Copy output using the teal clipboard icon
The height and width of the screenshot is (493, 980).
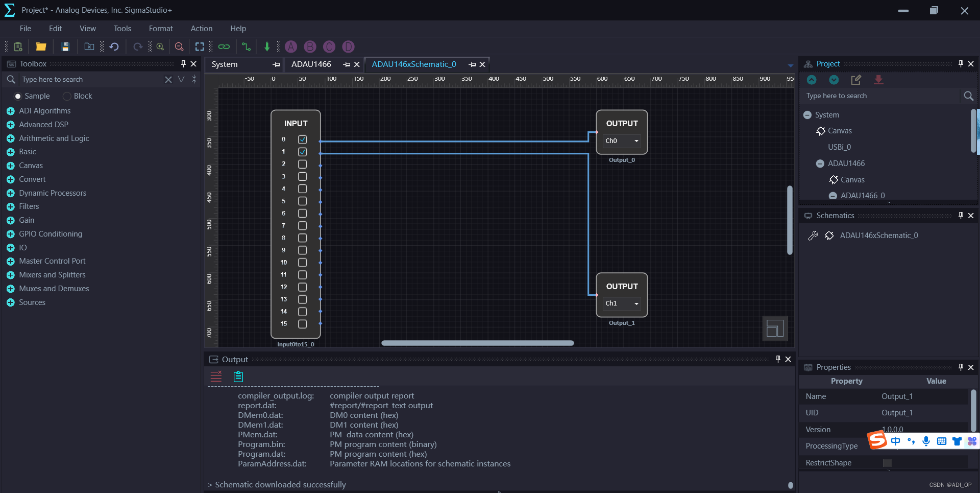(238, 377)
